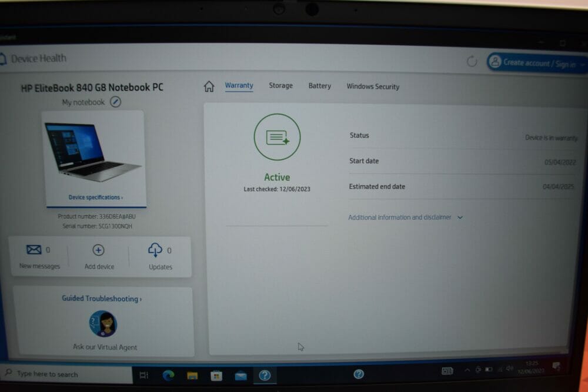Click the Task View taskbar icon
The width and height of the screenshot is (588, 392).
[143, 375]
